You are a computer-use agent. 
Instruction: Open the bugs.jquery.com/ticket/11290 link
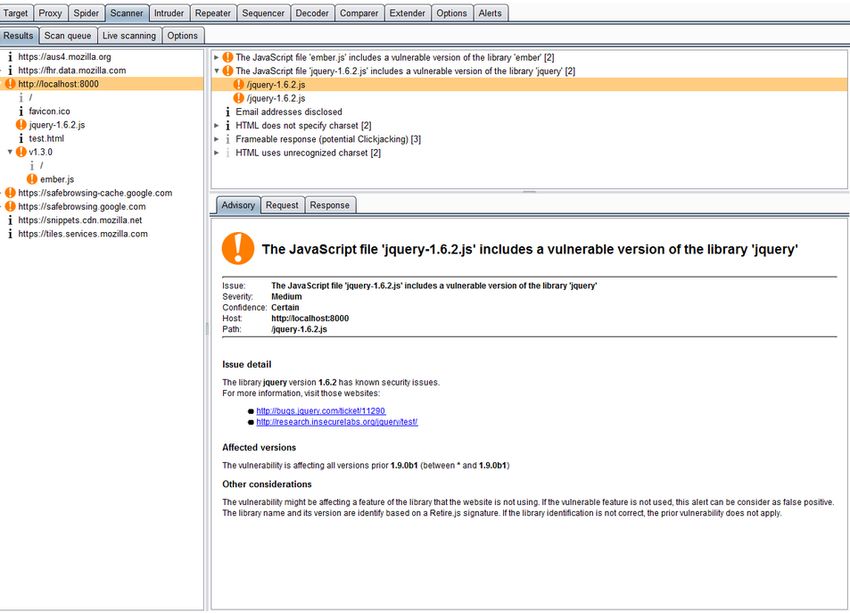coord(321,411)
